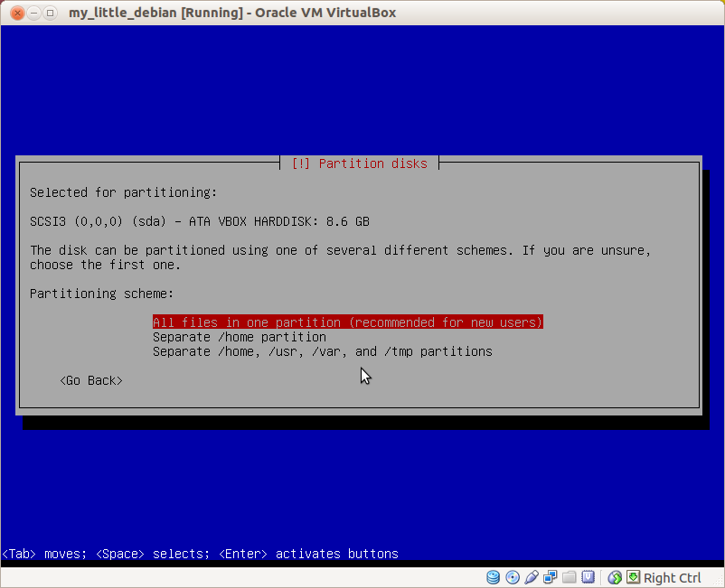
Task: Click the SCSI3 (sda) ATA VBOX HARDDISK line
Action: pos(200,221)
